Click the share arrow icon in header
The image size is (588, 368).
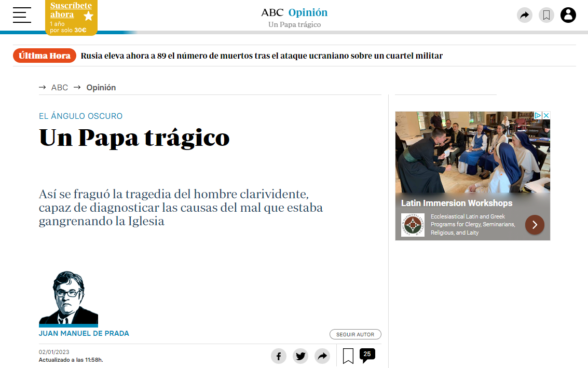(x=524, y=15)
